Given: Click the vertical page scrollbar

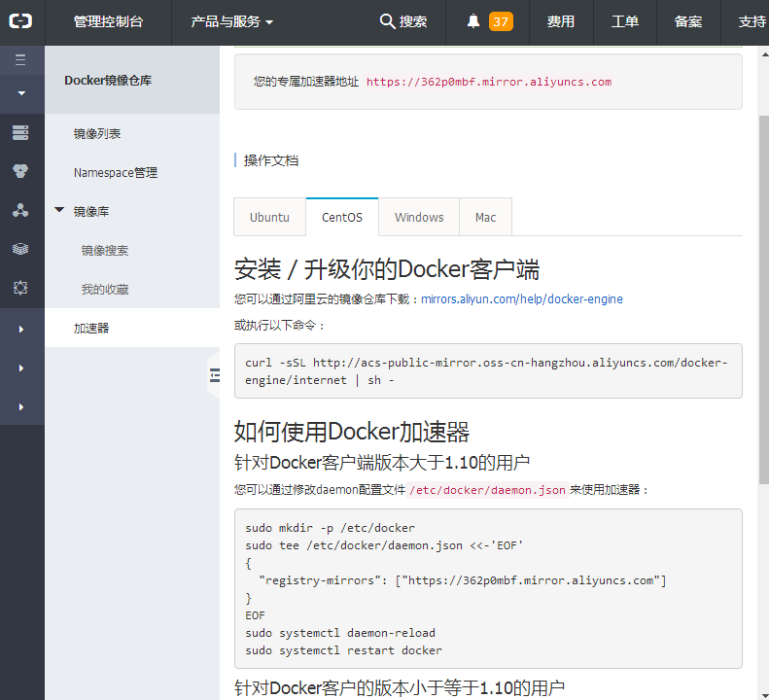Looking at the screenshot, I should point(762,292).
